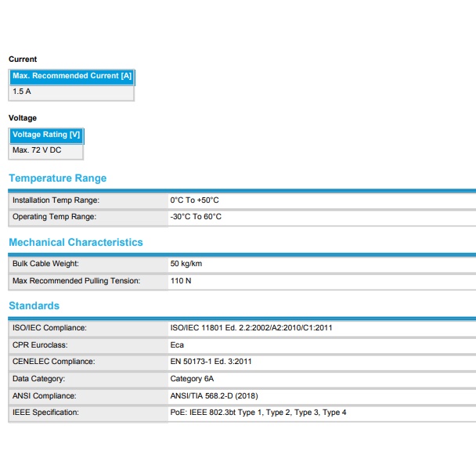The image size is (476, 476).
Task: Click the Mechanical Characteristics heading
Action: coord(76,243)
